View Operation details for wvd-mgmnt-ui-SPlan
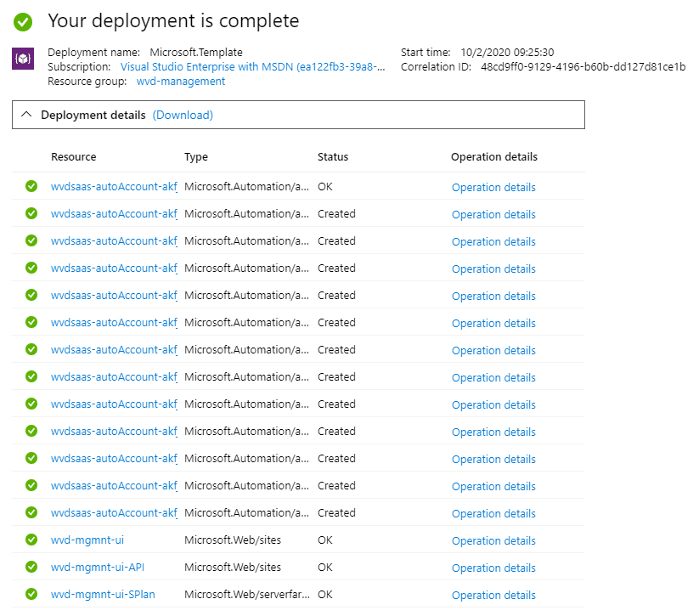This screenshot has height=616, width=699. 493,595
